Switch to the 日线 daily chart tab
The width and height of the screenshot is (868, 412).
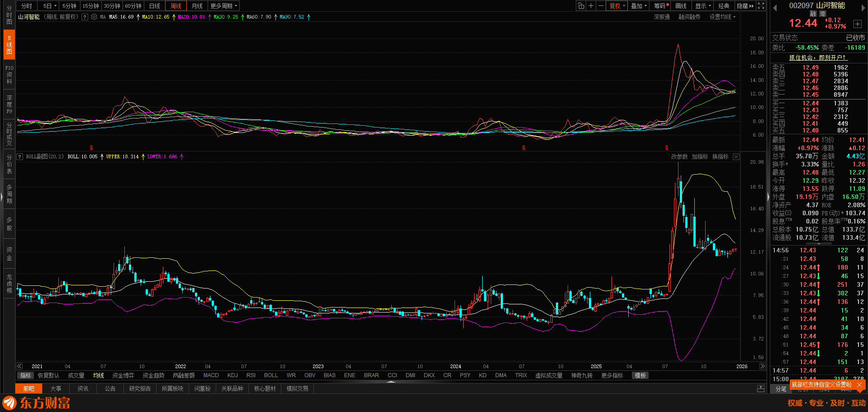155,6
